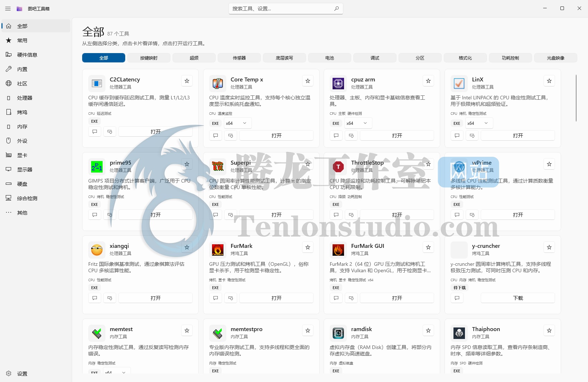The width and height of the screenshot is (588, 382).
Task: Filter tools by 底层读写
Action: click(x=284, y=58)
